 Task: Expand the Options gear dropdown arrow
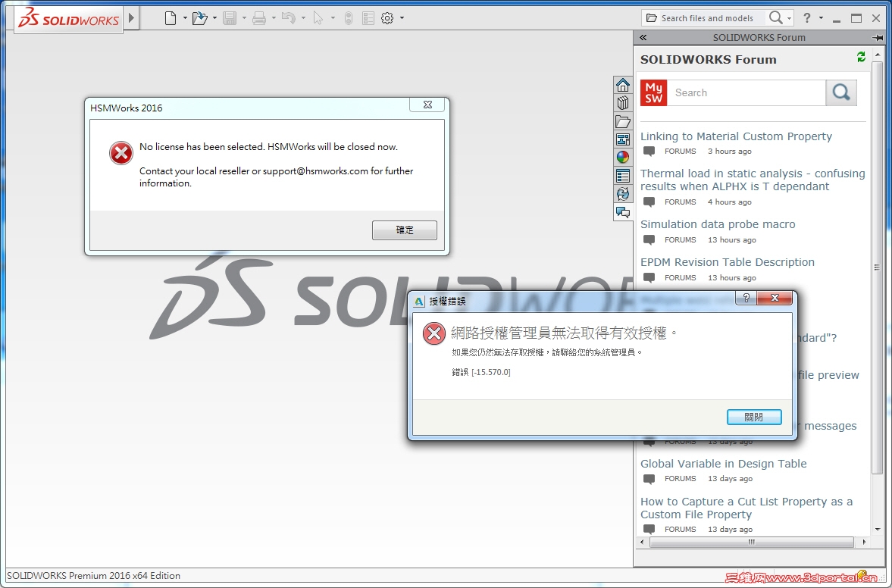click(x=402, y=18)
